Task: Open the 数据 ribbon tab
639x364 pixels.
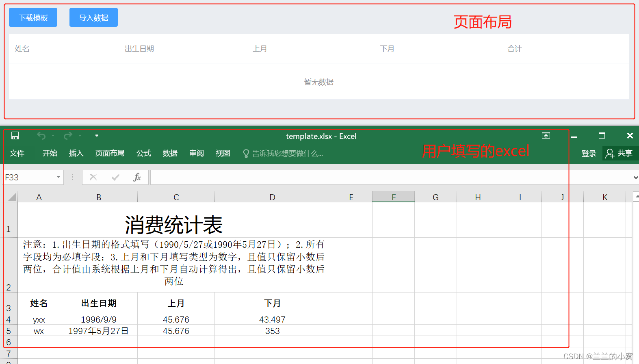Action: coord(170,153)
